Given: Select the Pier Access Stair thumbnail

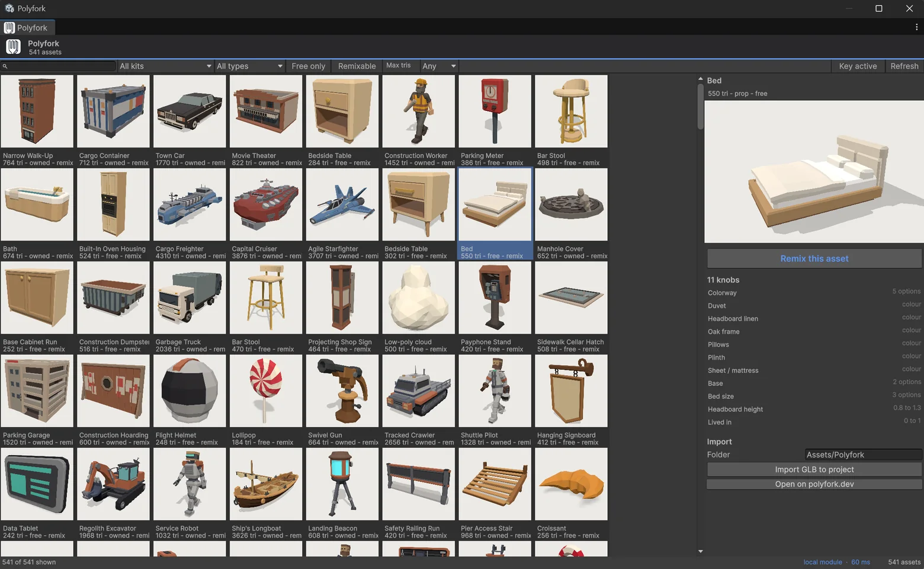Looking at the screenshot, I should pyautogui.click(x=495, y=484).
